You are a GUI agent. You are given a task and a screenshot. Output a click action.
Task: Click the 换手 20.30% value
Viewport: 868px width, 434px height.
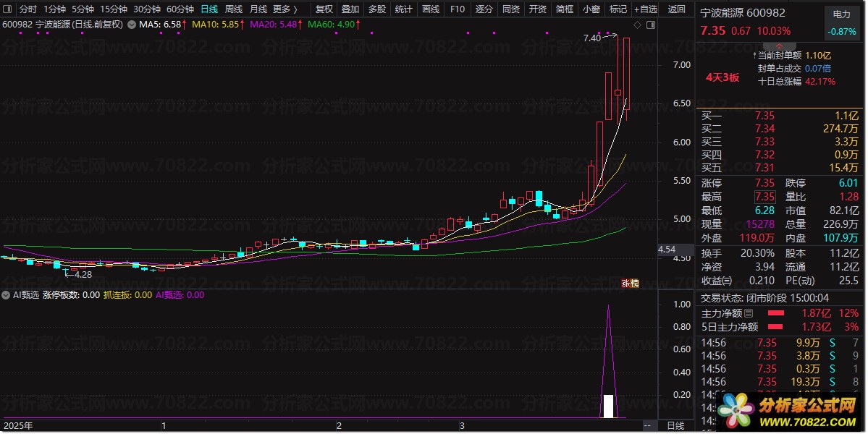click(757, 253)
